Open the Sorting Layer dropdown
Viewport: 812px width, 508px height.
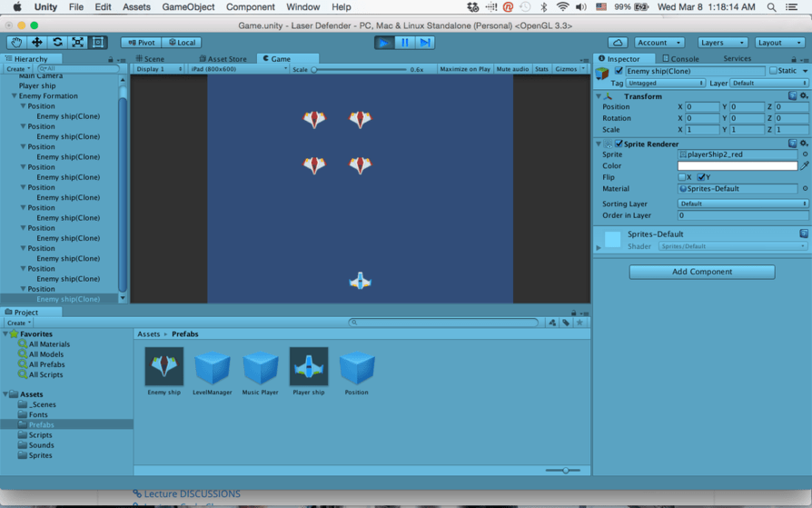(x=743, y=204)
